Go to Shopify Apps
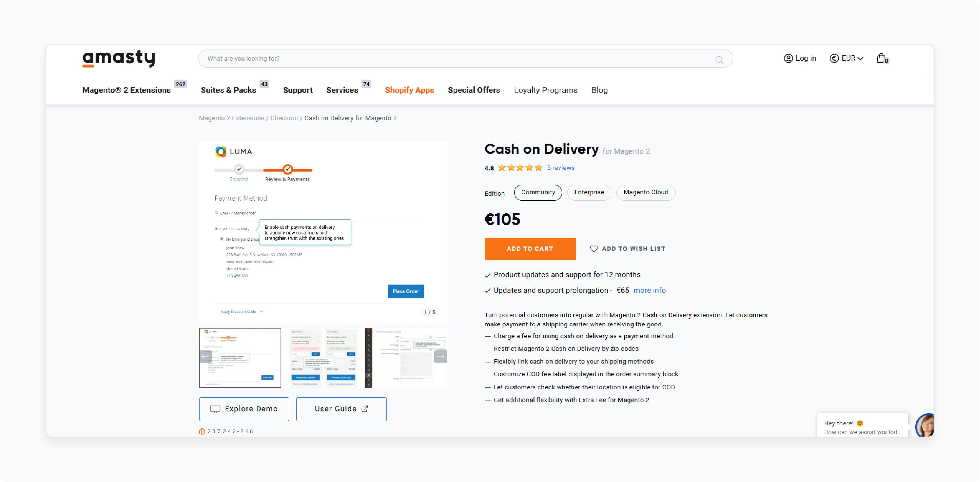This screenshot has width=980, height=482. click(409, 90)
